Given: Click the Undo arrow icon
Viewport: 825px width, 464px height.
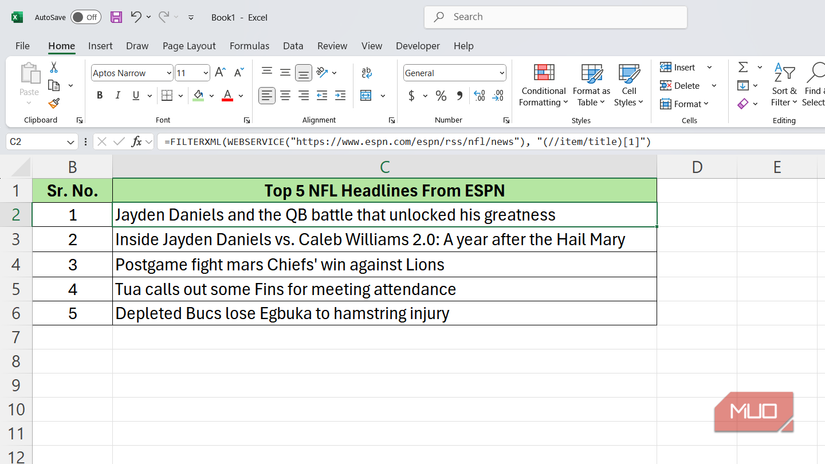Looking at the screenshot, I should (136, 17).
